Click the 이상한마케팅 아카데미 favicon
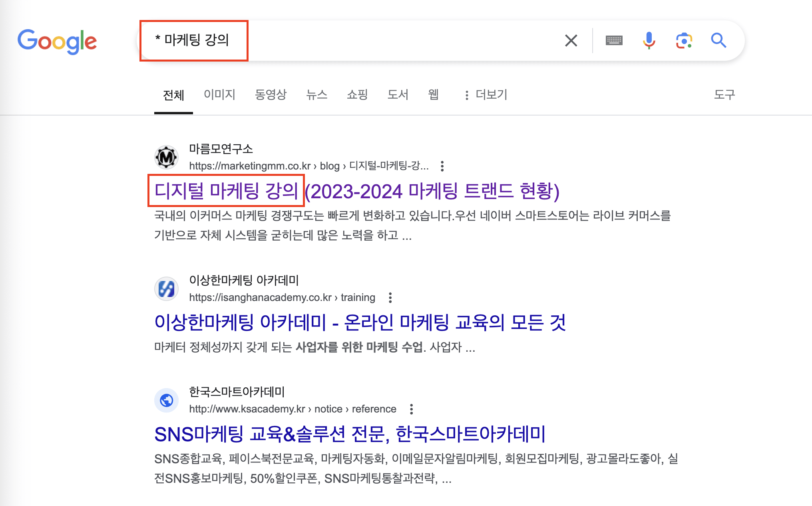Image resolution: width=812 pixels, height=506 pixels. pyautogui.click(x=166, y=288)
